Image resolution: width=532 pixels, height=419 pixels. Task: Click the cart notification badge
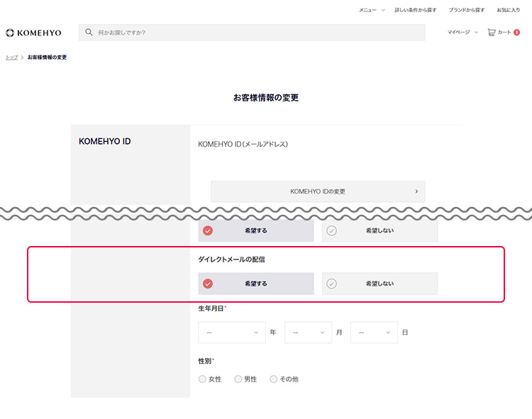[516, 32]
